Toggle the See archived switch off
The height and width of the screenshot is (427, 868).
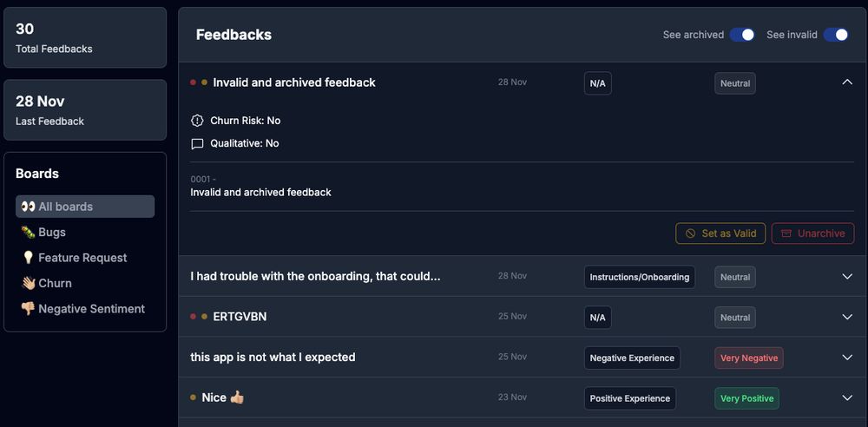pos(742,35)
